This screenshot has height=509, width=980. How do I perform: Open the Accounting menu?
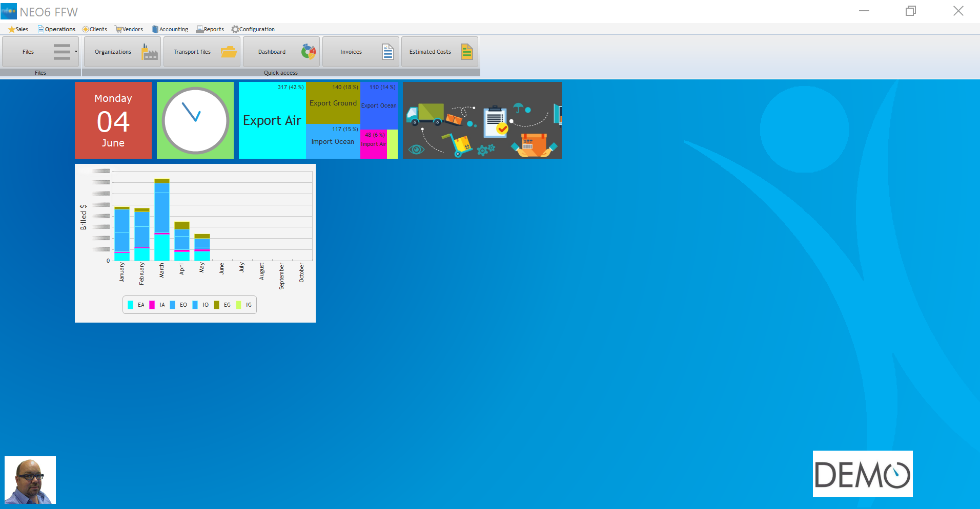tap(171, 29)
